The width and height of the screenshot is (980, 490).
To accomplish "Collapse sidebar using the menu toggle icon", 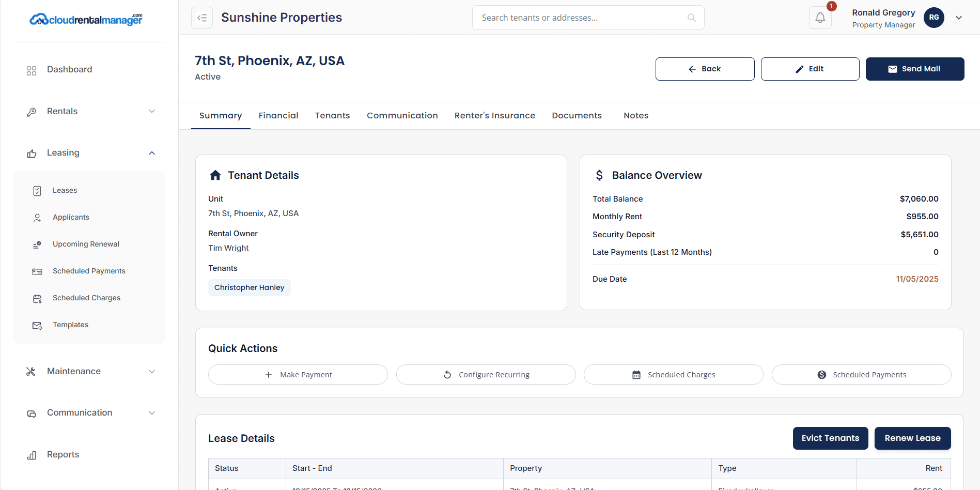I will click(x=202, y=18).
